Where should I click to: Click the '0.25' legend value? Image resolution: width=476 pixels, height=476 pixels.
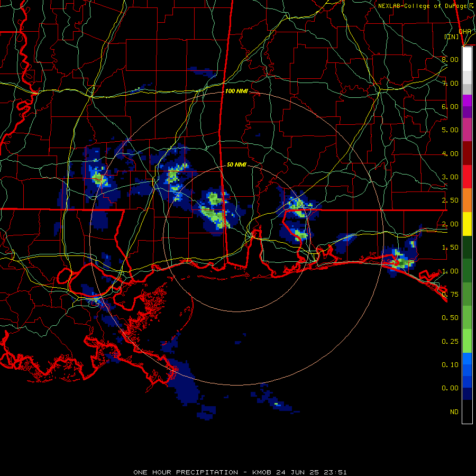(450, 342)
